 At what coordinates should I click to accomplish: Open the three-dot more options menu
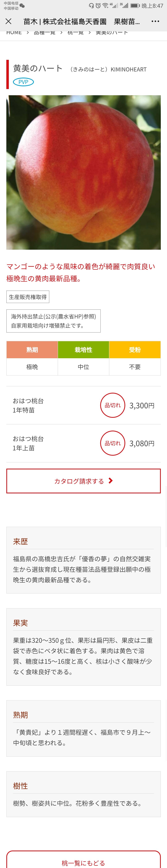(155, 21)
